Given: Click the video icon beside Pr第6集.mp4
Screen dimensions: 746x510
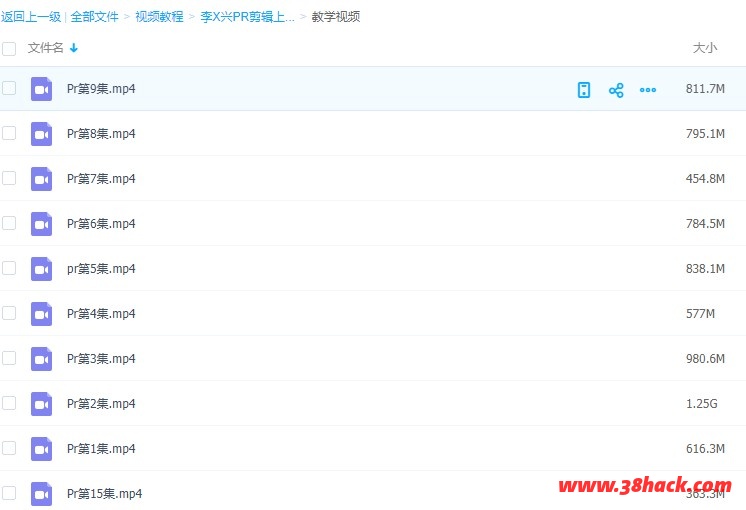Looking at the screenshot, I should point(41,224).
